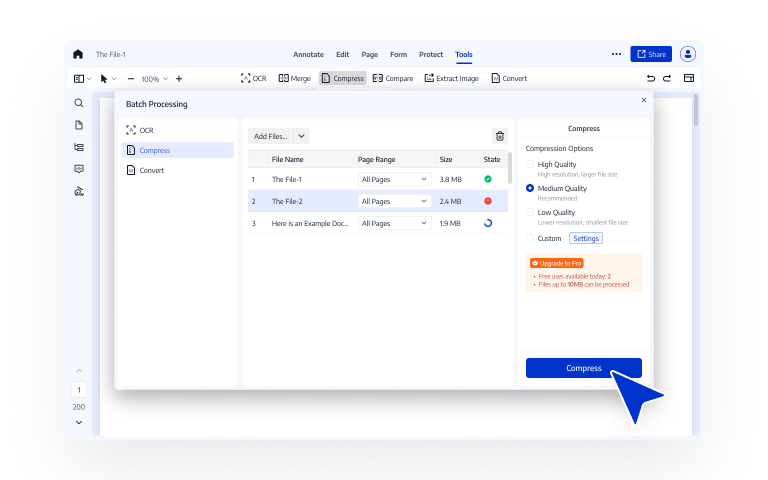Select the row named The File-2

coord(378,201)
